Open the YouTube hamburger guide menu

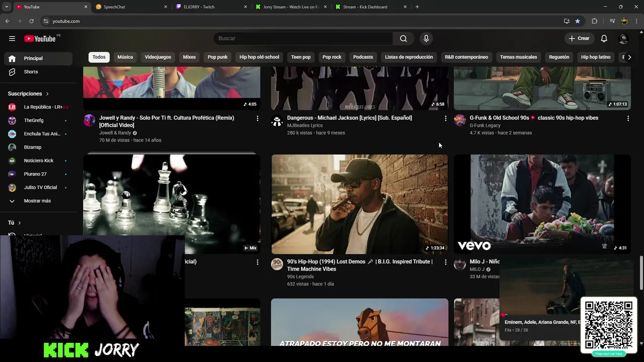12,39
